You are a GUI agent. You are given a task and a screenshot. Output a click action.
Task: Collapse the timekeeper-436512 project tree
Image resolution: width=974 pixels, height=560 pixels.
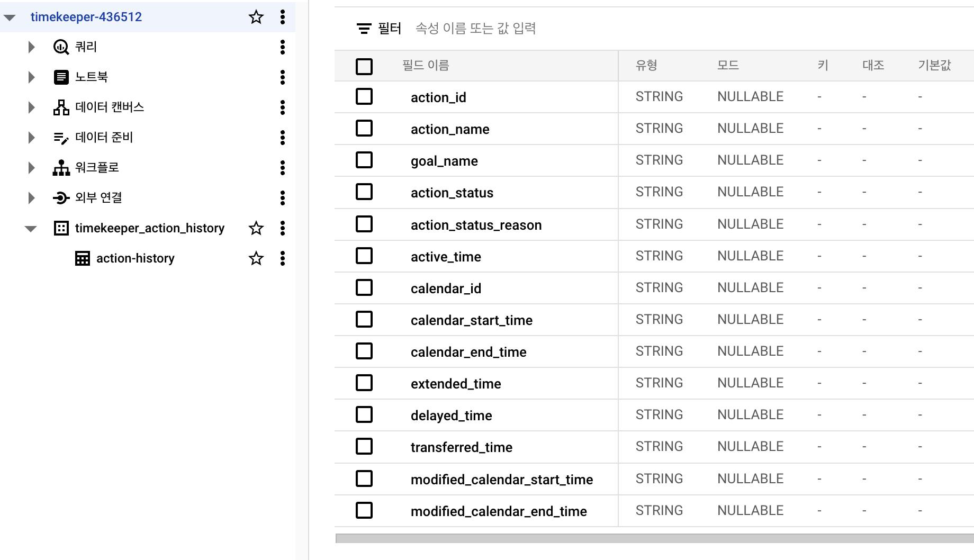pos(10,16)
